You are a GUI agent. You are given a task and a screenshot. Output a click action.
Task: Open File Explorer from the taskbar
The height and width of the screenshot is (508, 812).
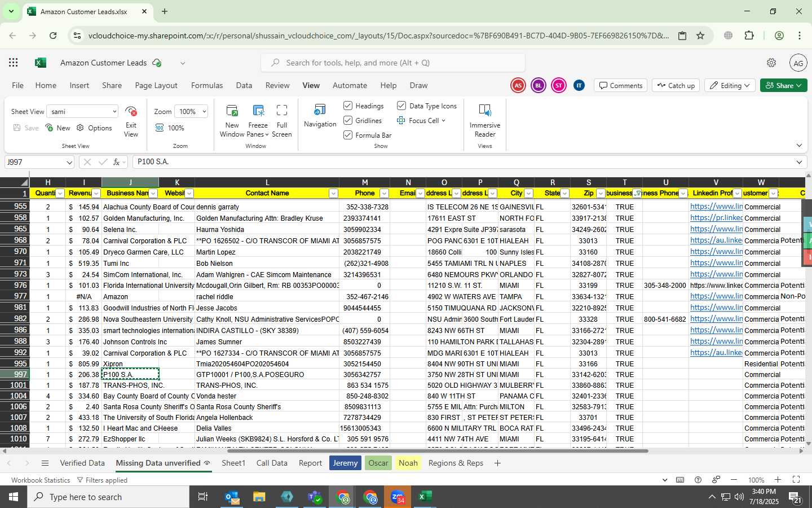coord(259,497)
